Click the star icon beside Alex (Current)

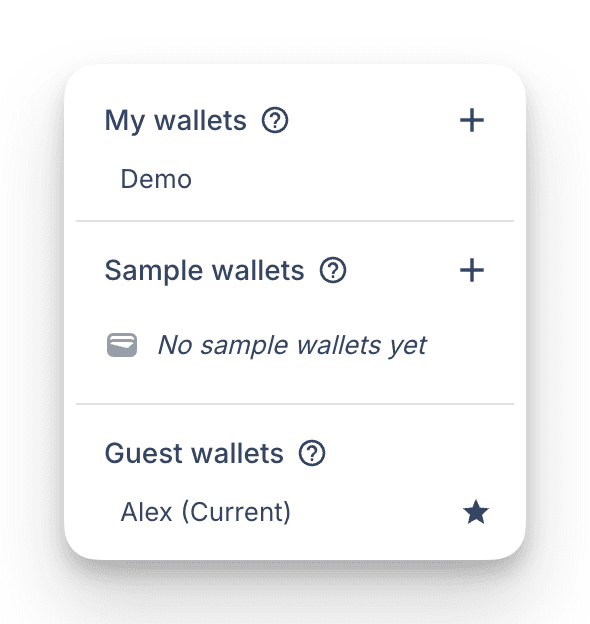click(476, 512)
